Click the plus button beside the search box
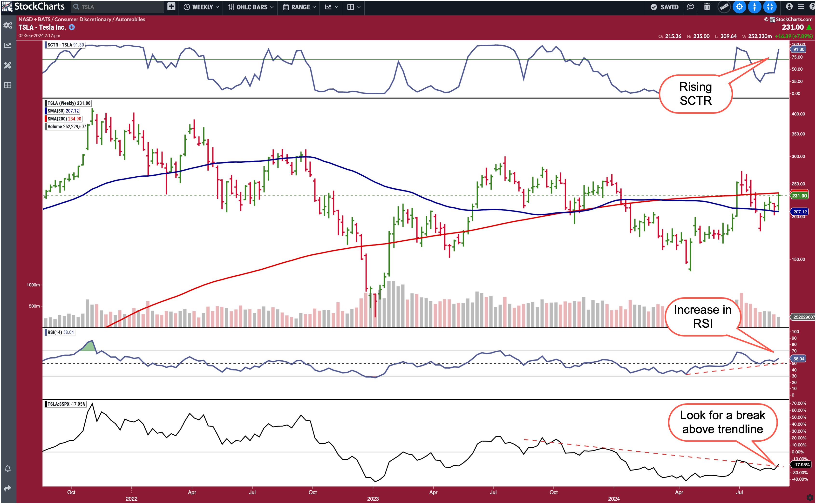This screenshot has width=816, height=504. (x=171, y=7)
